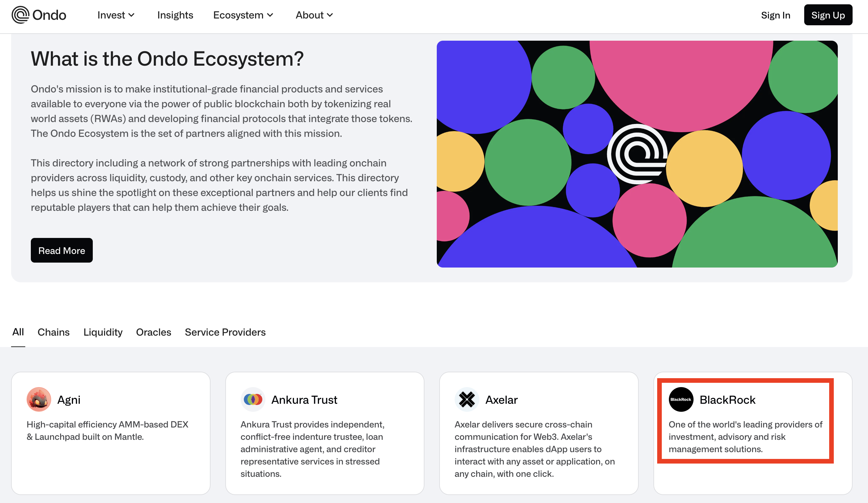Expand the Ecosystem dropdown menu

[x=243, y=15]
